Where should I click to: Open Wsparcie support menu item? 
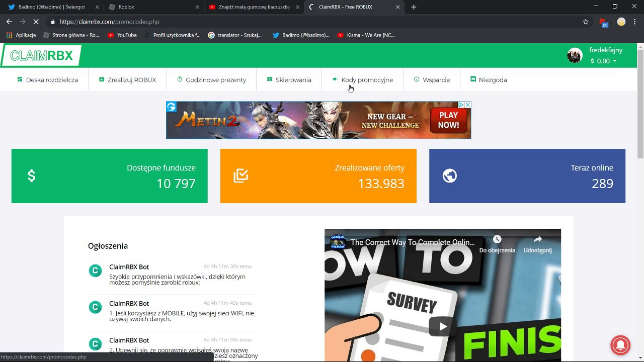432,79
